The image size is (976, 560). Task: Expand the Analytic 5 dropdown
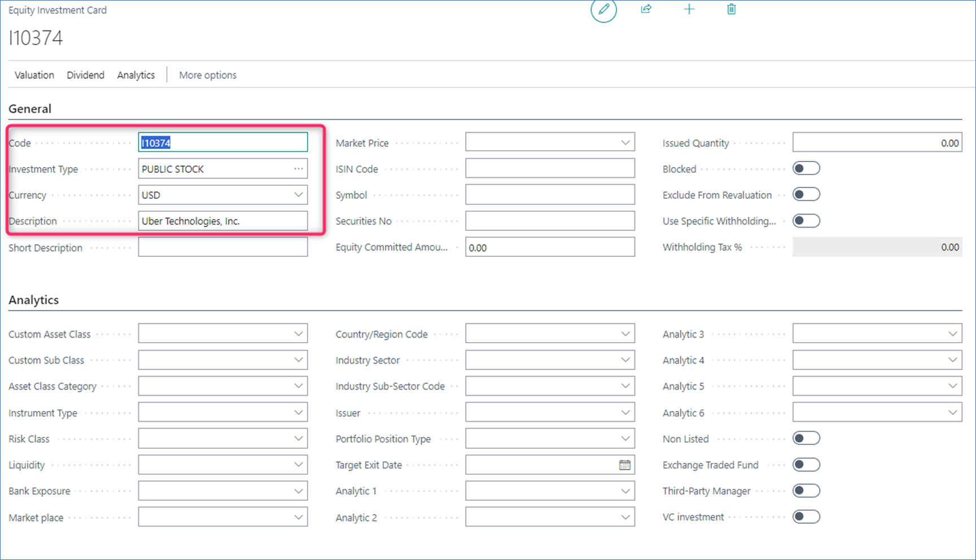click(953, 386)
